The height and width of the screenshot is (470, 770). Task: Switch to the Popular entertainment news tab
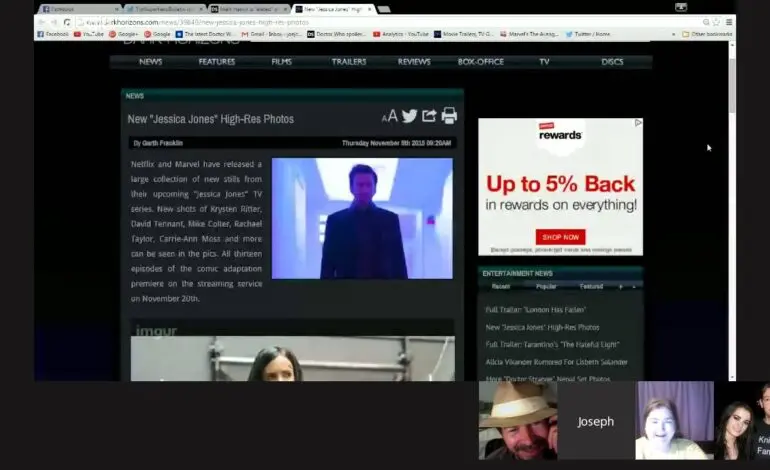[546, 286]
